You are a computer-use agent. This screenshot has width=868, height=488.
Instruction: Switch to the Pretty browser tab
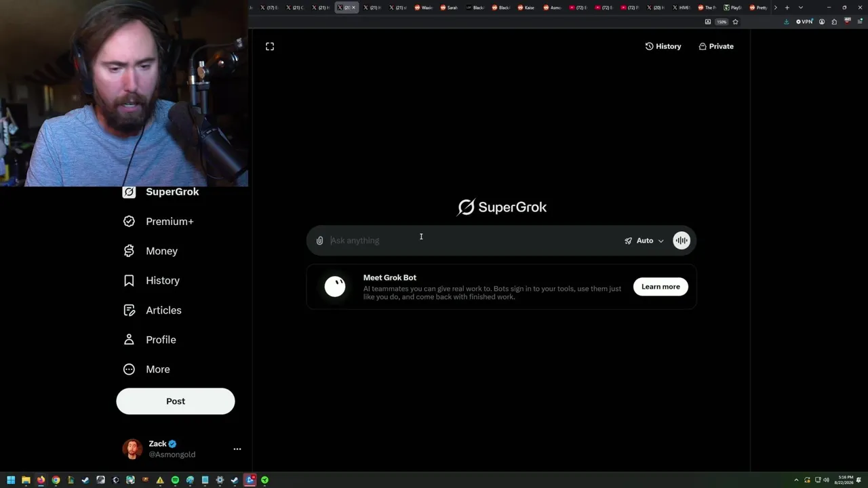coord(759,7)
